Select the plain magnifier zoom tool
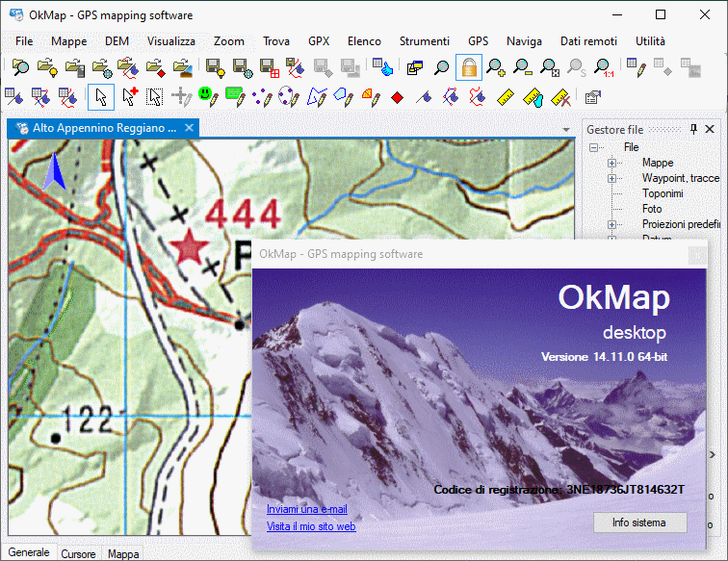 coord(442,67)
